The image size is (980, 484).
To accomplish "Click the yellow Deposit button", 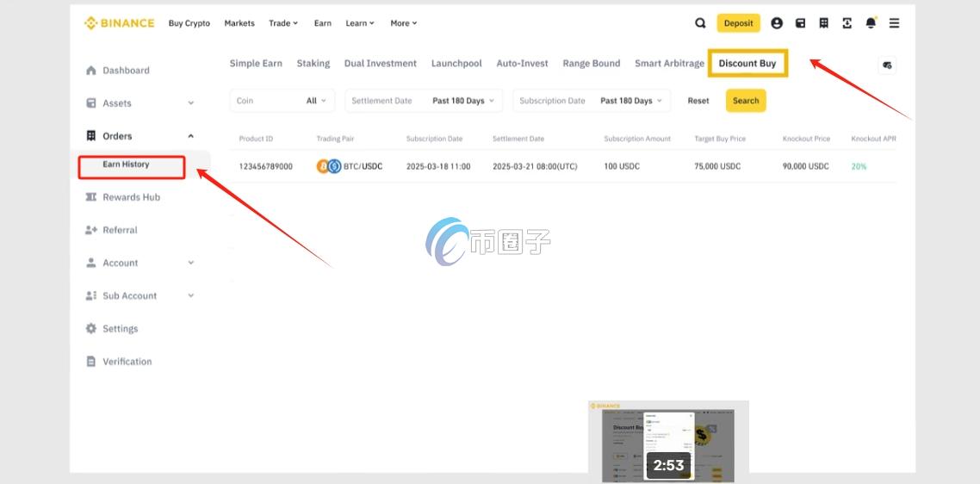I will (738, 23).
